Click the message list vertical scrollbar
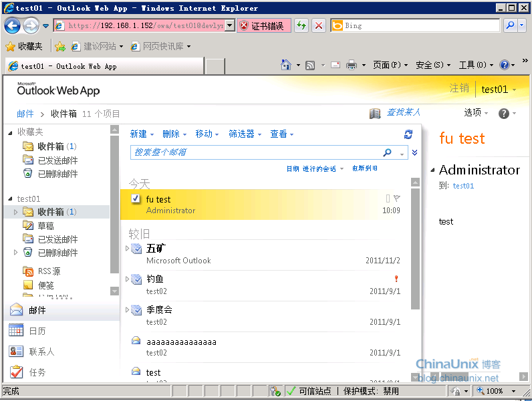 [x=415, y=249]
